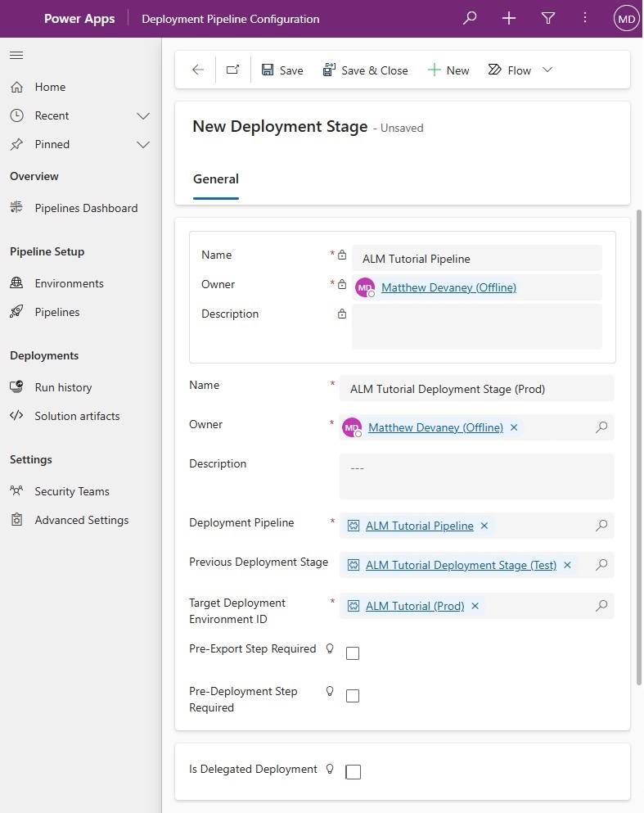This screenshot has width=644, height=813.
Task: Click the plus quick-create icon in the header
Action: tap(509, 18)
